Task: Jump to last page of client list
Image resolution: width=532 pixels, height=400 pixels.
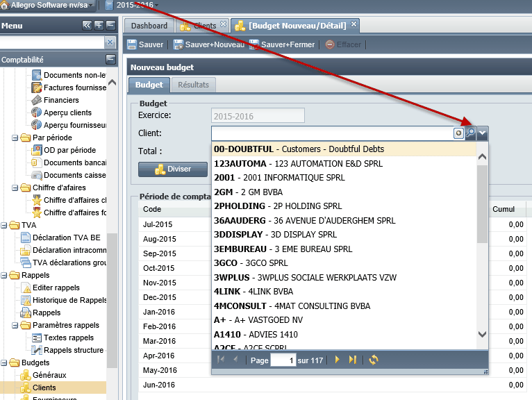Action: 353,360
